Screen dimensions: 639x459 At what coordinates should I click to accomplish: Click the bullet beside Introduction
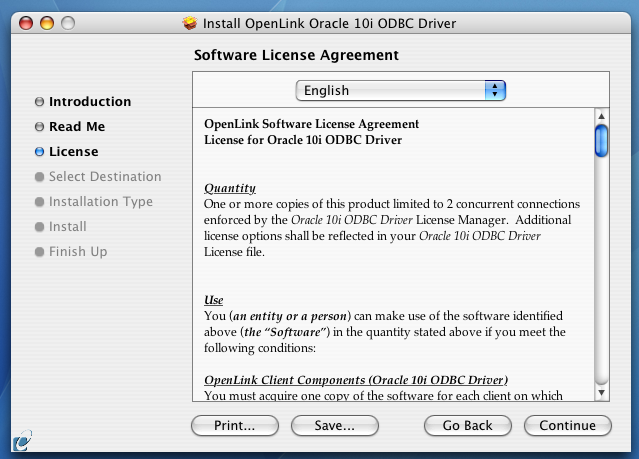pos(40,102)
